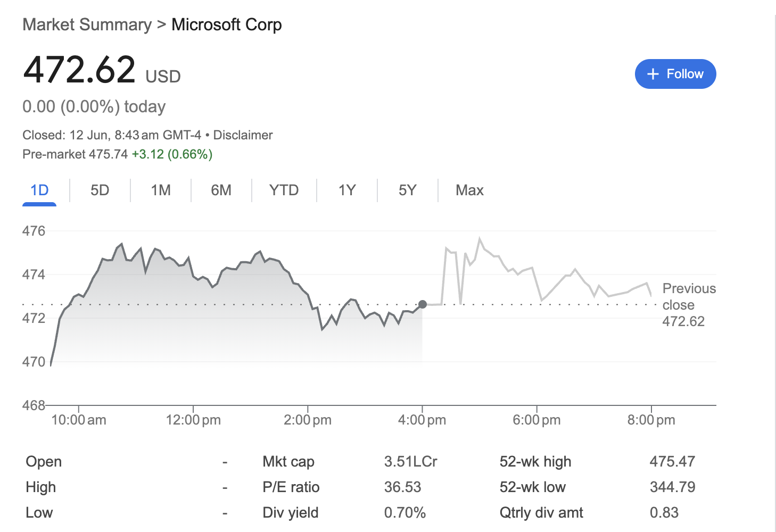The width and height of the screenshot is (776, 532).
Task: Follow Microsoft Corp stock
Action: click(675, 74)
